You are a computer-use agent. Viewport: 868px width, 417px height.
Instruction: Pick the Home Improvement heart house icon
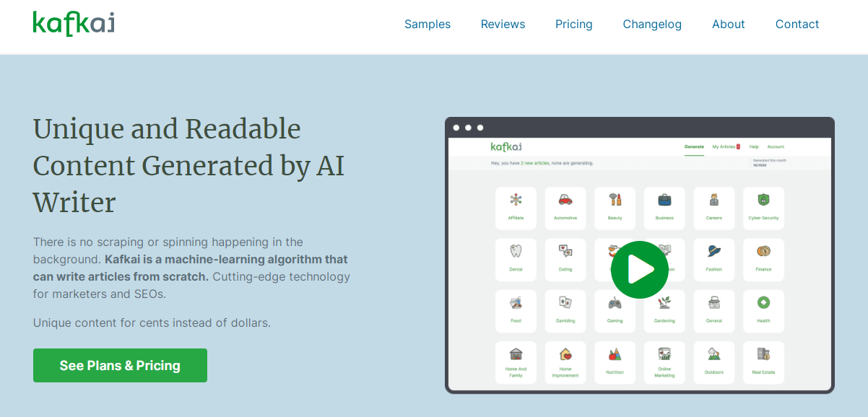[565, 354]
